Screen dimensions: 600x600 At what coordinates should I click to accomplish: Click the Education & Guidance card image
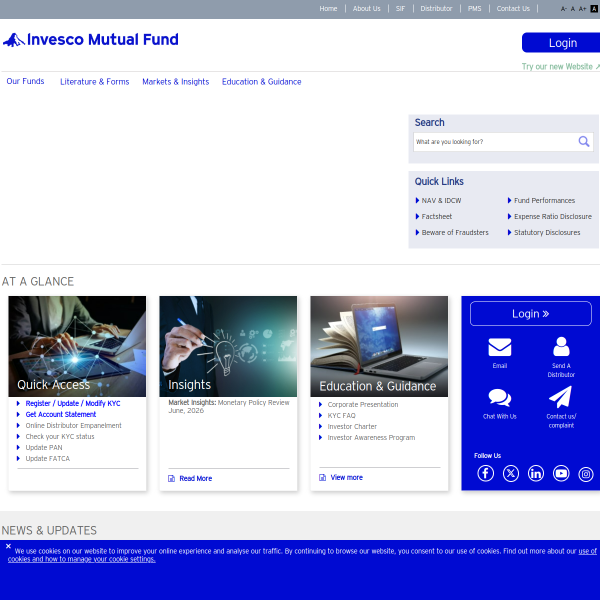(379, 346)
